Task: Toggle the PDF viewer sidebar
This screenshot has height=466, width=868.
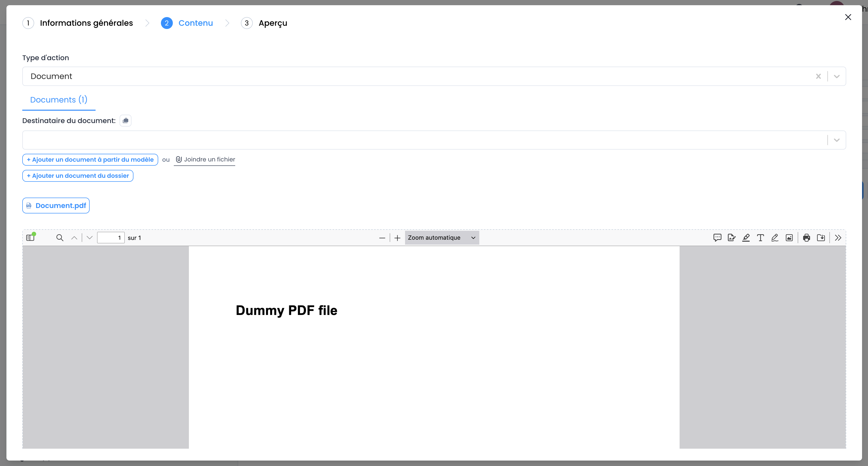Action: point(30,237)
